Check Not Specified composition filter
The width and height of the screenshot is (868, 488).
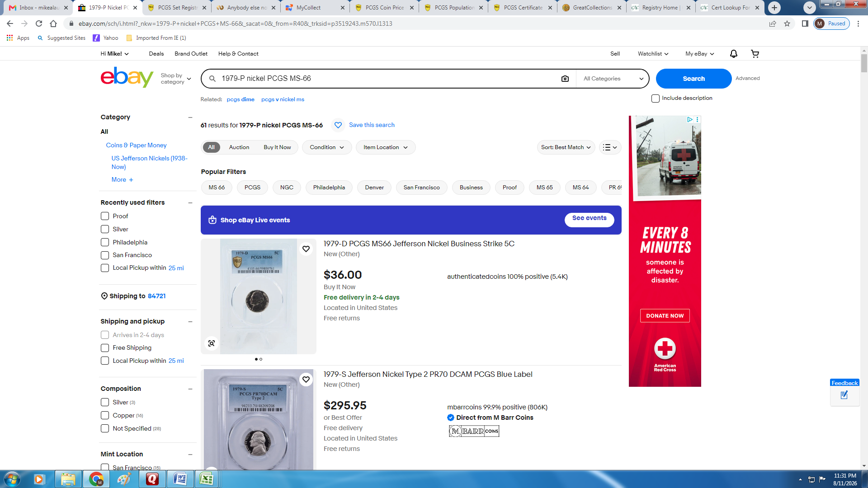coord(105,429)
